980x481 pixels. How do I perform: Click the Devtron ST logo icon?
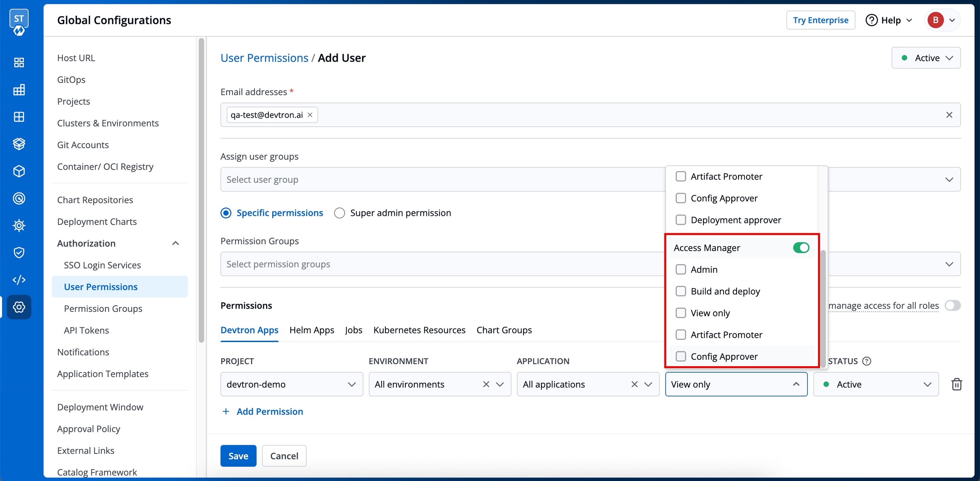click(19, 22)
